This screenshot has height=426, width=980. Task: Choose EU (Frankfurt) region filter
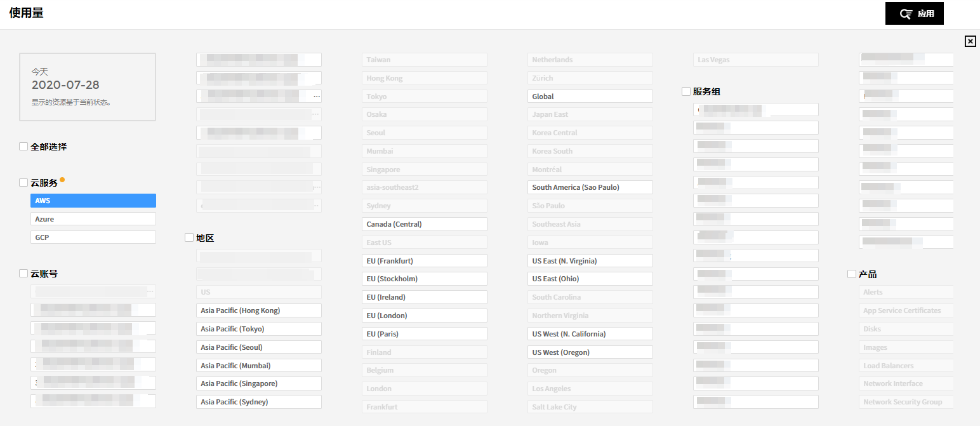pos(424,261)
